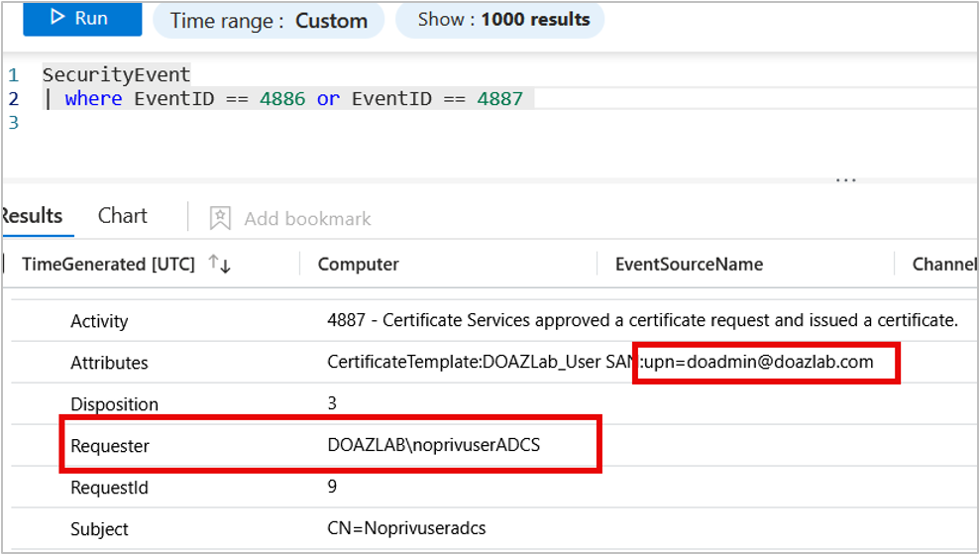Click the Add bookmark icon
The height and width of the screenshot is (554, 980).
[220, 218]
